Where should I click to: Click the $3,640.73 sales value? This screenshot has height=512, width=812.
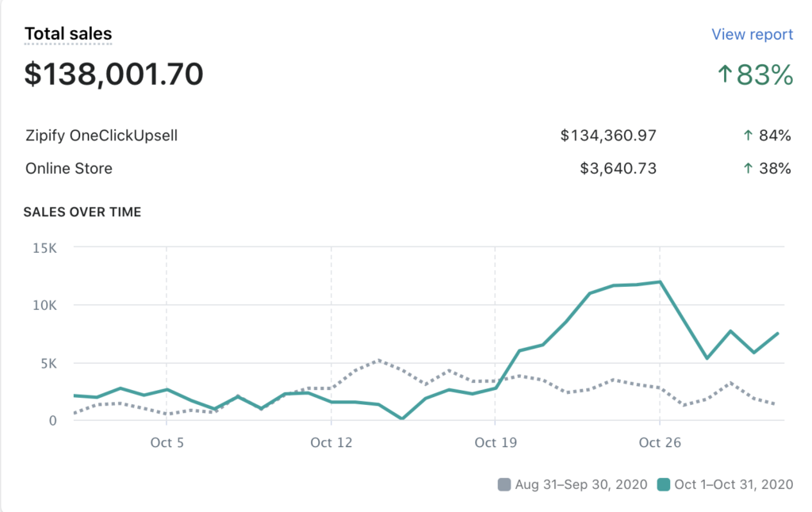click(619, 168)
